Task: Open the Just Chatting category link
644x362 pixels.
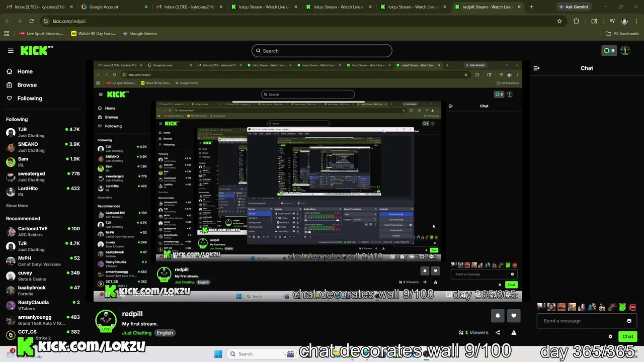Action: point(136,333)
